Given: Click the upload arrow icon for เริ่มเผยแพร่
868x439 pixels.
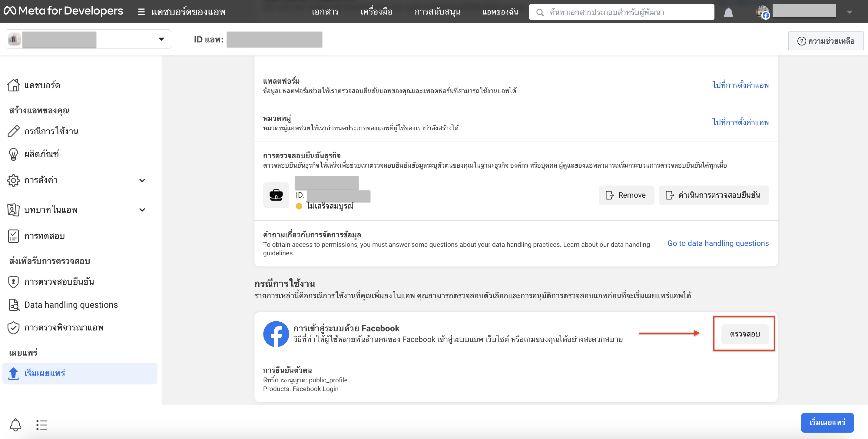Looking at the screenshot, I should coord(14,374).
